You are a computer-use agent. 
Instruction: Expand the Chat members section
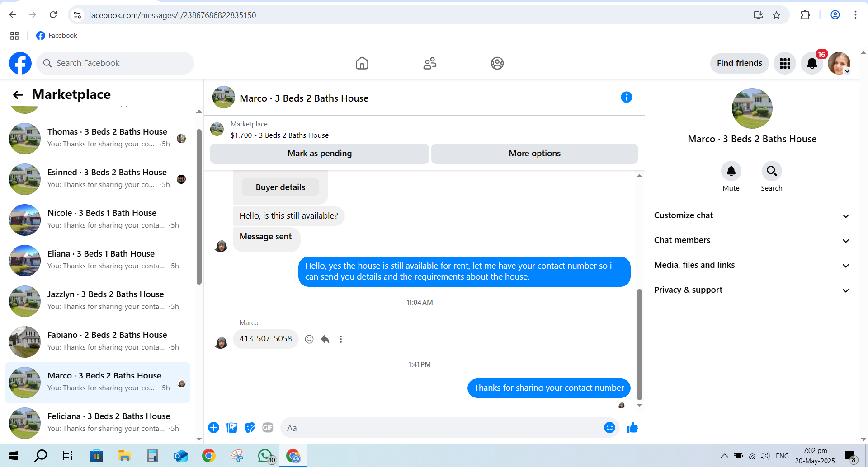(x=752, y=240)
